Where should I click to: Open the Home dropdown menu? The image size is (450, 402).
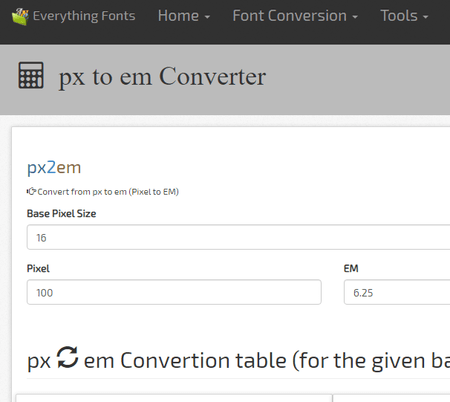[184, 16]
